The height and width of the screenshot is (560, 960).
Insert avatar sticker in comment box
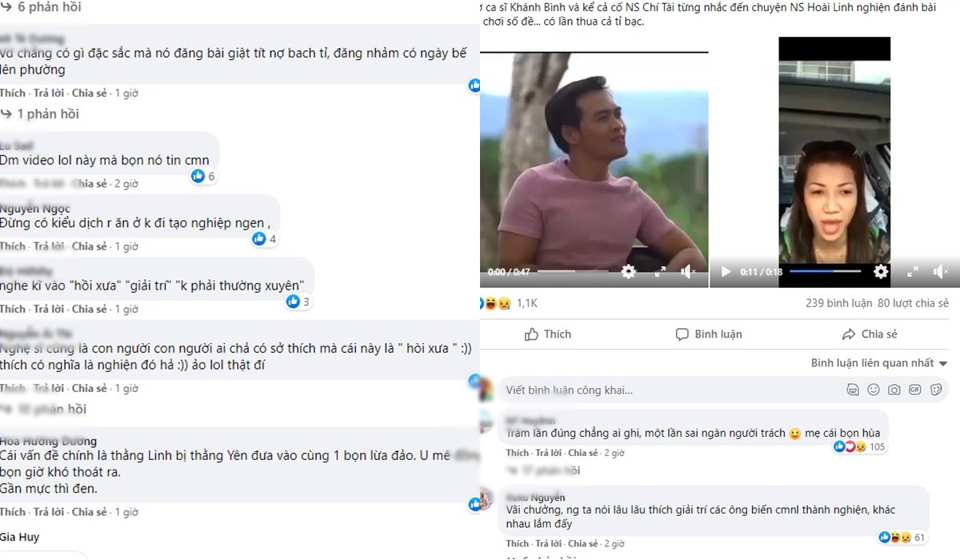pyautogui.click(x=854, y=390)
